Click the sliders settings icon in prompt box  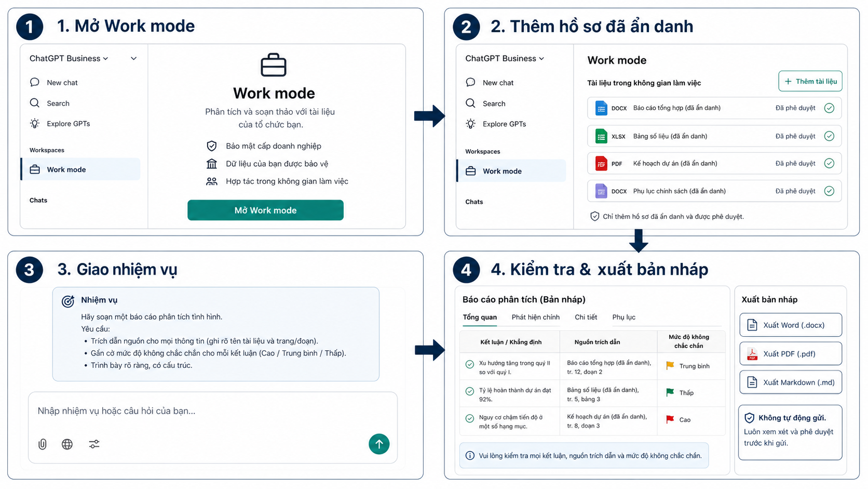click(94, 444)
